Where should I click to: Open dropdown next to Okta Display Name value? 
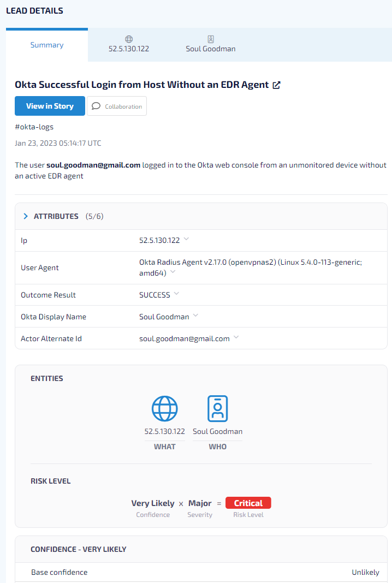pos(195,316)
